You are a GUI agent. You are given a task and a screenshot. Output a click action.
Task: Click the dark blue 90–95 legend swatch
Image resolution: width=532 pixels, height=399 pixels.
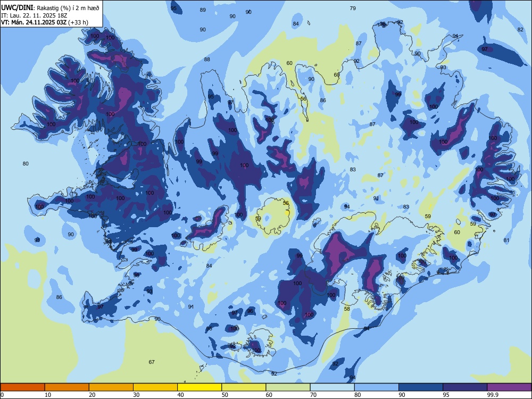pyautogui.click(x=421, y=387)
